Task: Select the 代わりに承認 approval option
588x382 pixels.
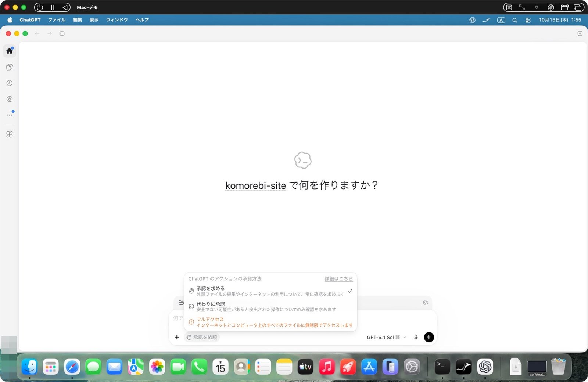Action: 270,307
